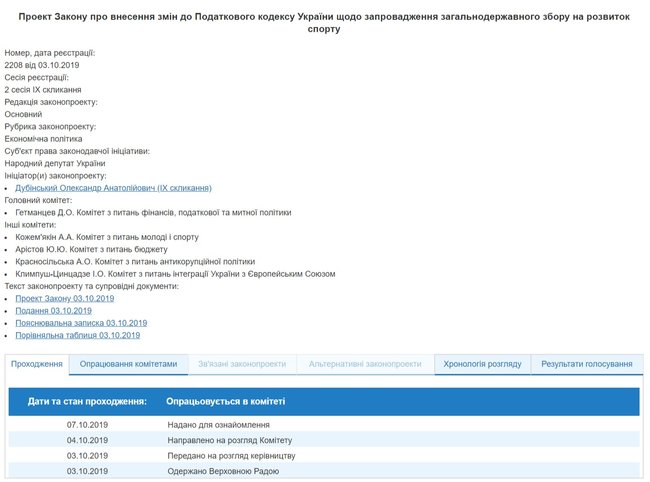This screenshot has width=650, height=482.
Task: Click 'Суб'єкт права законодавчої ініціативи:' label
Action: (77, 151)
